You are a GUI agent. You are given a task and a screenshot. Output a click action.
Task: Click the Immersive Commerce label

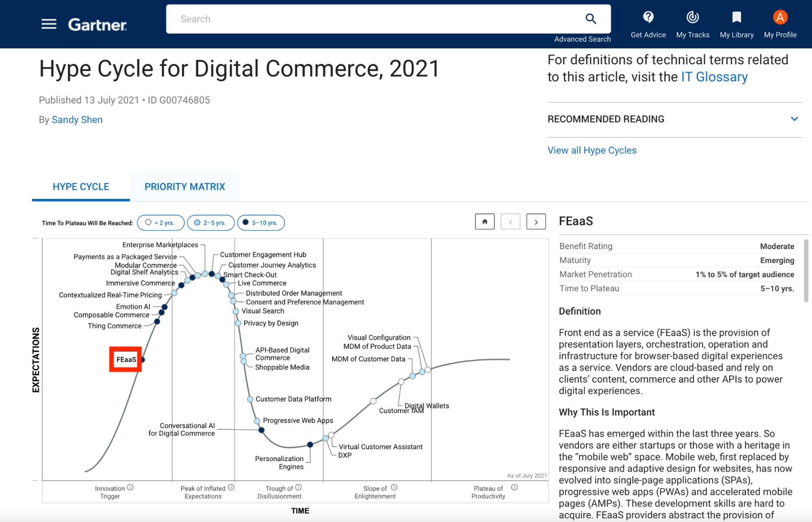(x=140, y=283)
